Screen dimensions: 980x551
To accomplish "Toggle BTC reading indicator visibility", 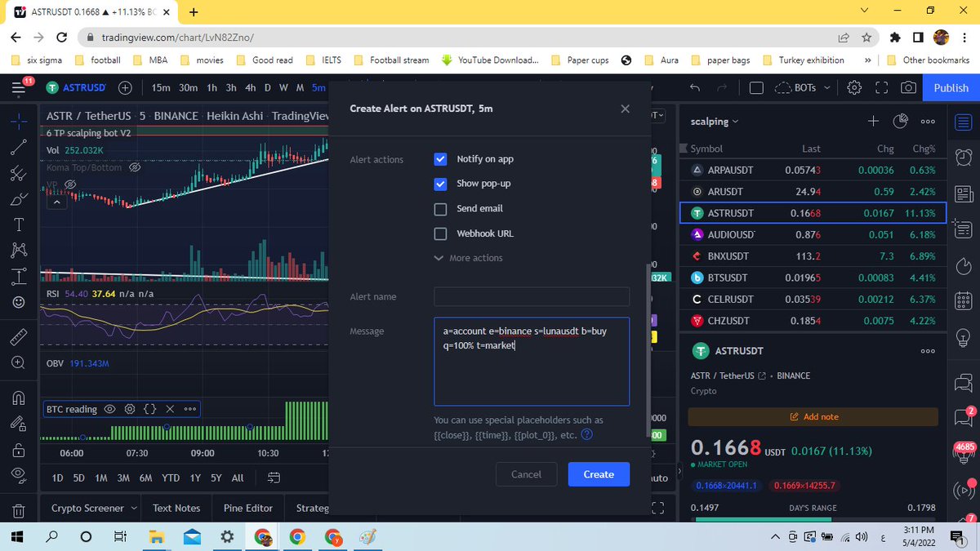I will [111, 409].
